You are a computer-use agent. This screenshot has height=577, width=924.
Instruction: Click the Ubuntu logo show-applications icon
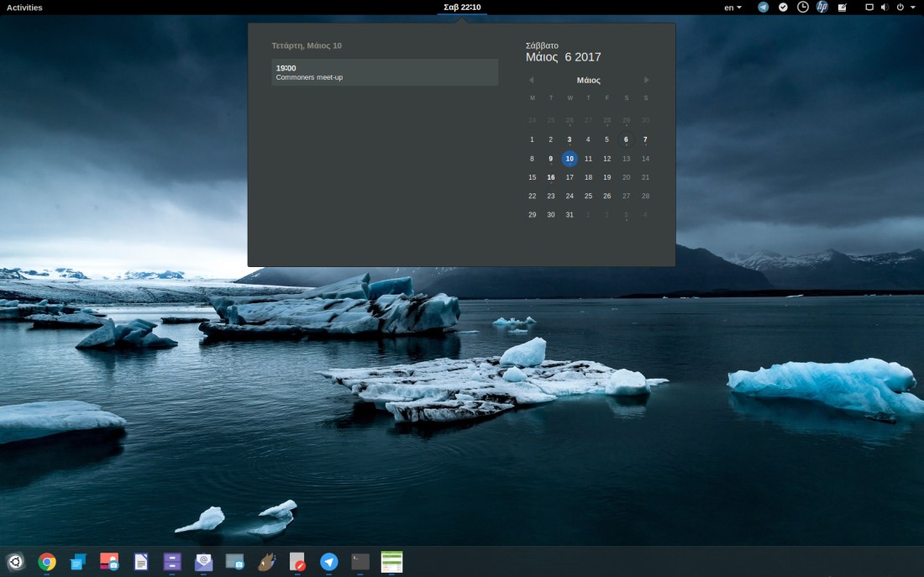(x=16, y=562)
